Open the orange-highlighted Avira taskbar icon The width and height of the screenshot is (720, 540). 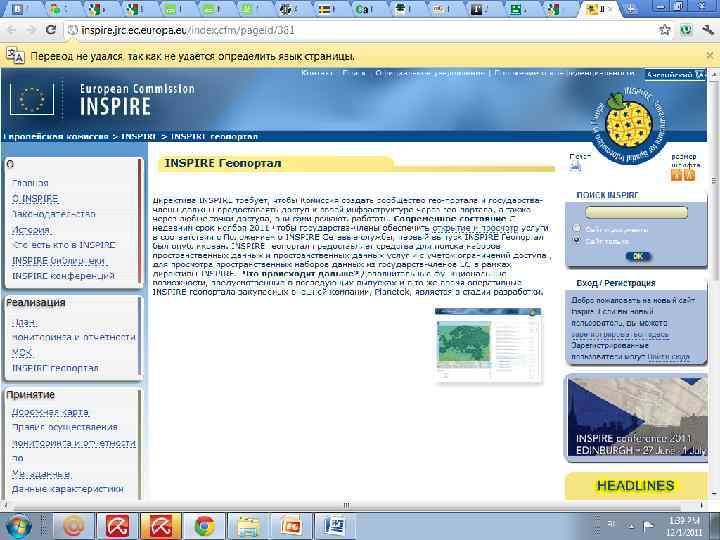pos(161,526)
